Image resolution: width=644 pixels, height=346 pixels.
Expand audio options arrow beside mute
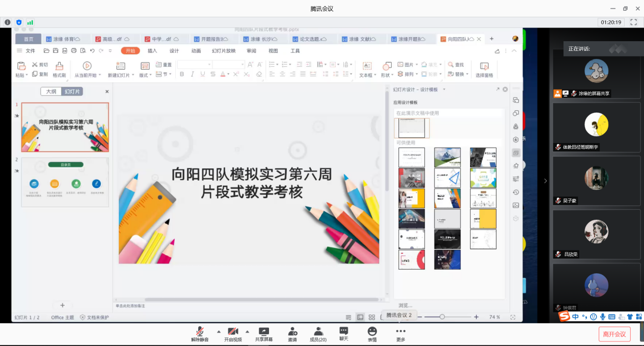219,331
